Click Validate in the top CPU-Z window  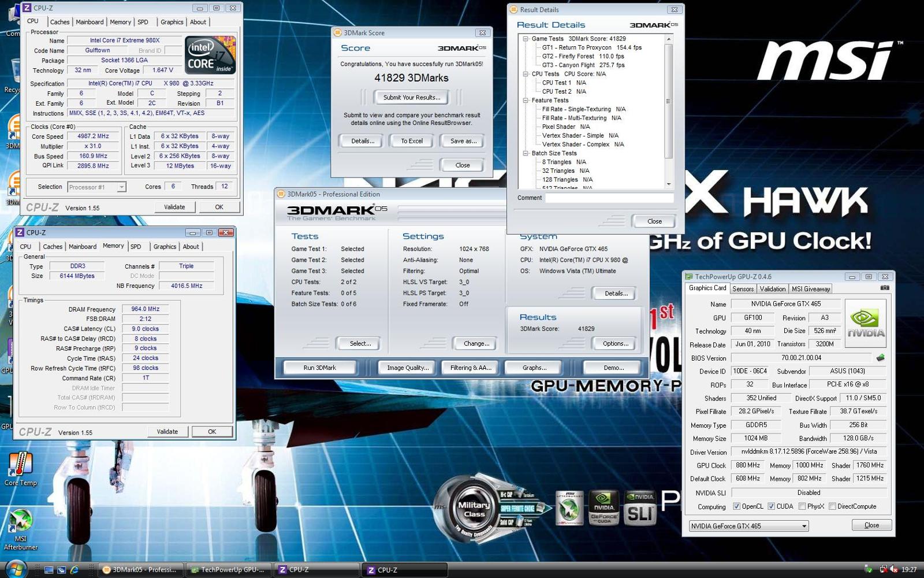(x=174, y=207)
